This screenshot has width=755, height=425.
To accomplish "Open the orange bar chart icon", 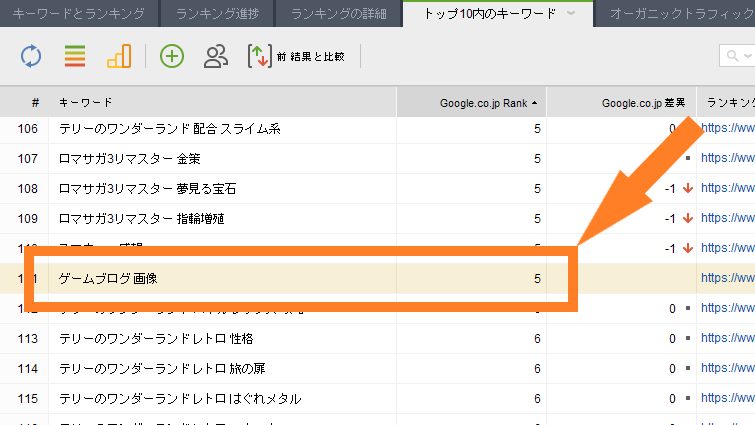I will pos(119,56).
